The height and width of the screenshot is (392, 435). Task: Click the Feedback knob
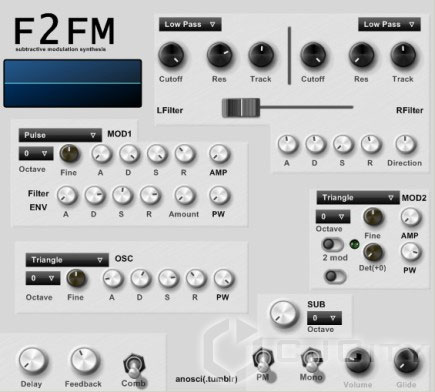click(x=84, y=361)
